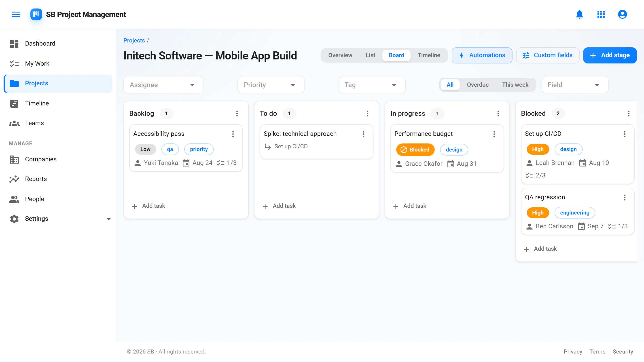Open Set up CI/CD card options menu
The height and width of the screenshot is (362, 644).
tap(625, 134)
